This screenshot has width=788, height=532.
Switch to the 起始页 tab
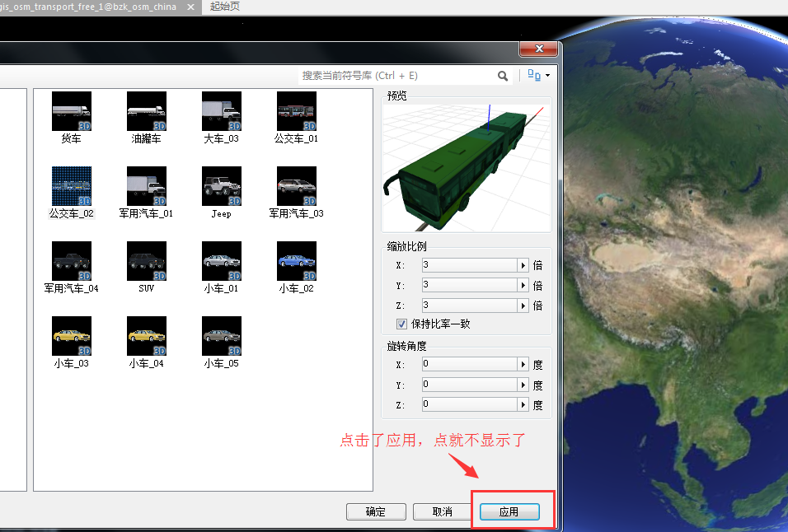tap(225, 7)
